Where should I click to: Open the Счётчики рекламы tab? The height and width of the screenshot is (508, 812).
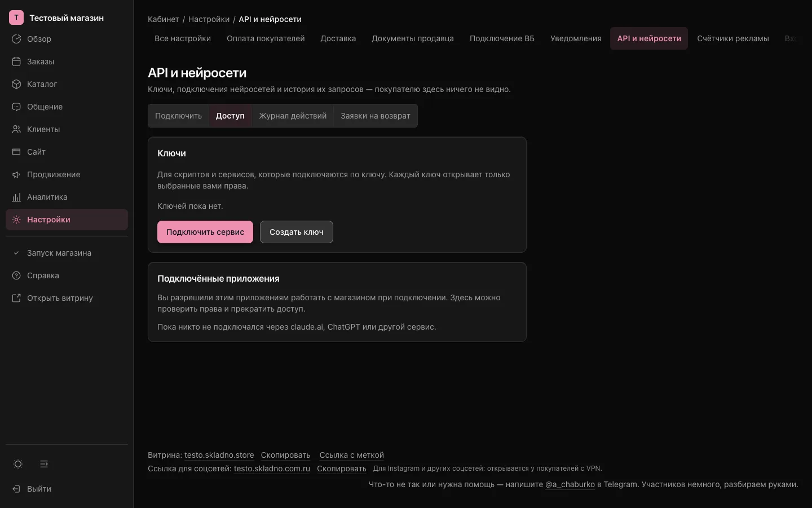click(x=733, y=38)
